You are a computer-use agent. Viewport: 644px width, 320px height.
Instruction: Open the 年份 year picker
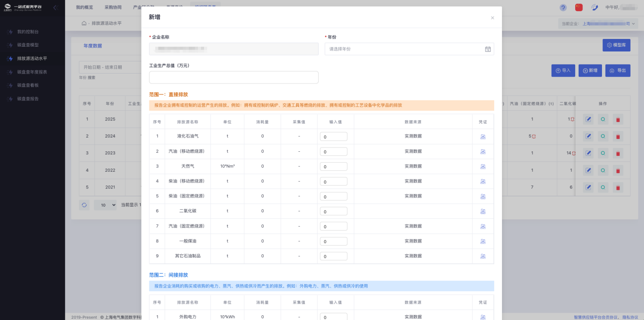[x=409, y=49]
